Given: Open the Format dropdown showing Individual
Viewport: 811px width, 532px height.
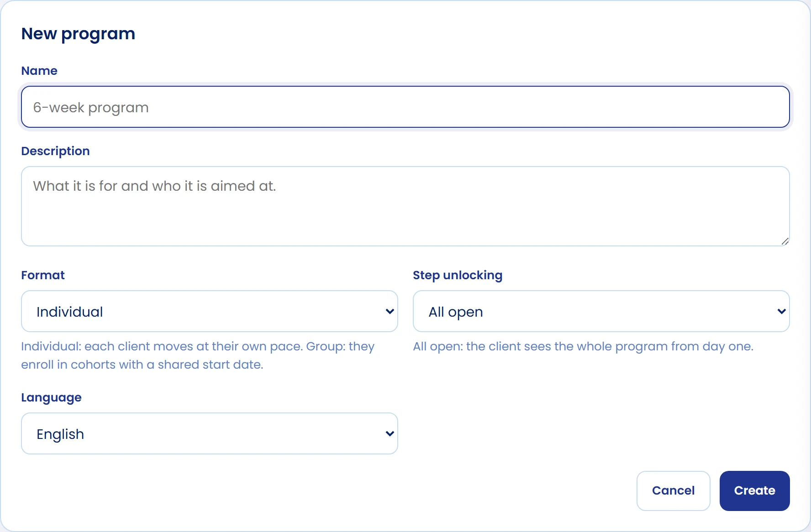Looking at the screenshot, I should [210, 311].
